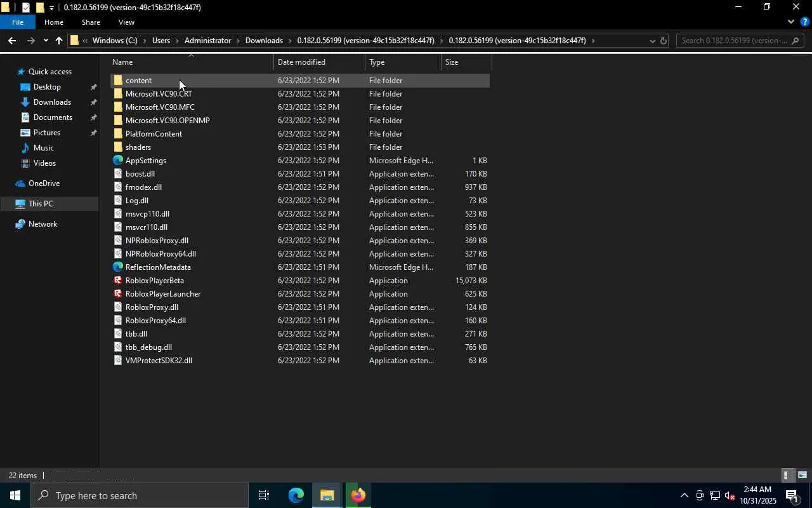Click the Forward navigation arrow
This screenshot has height=508, width=812.
pos(30,41)
